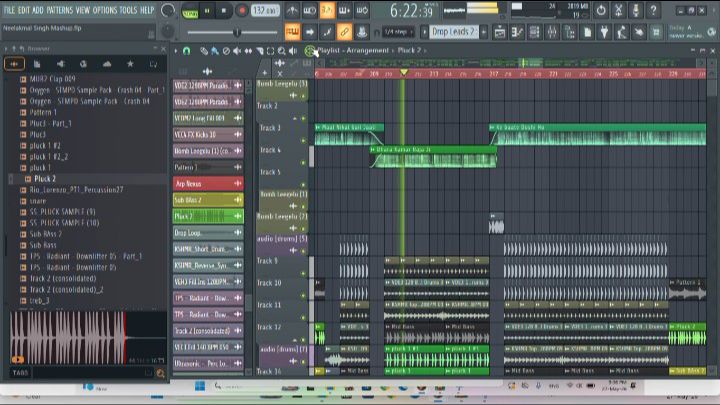Select the pencil draw tool in Playlist
Screen dimensions: 720x405
pos(204,51)
